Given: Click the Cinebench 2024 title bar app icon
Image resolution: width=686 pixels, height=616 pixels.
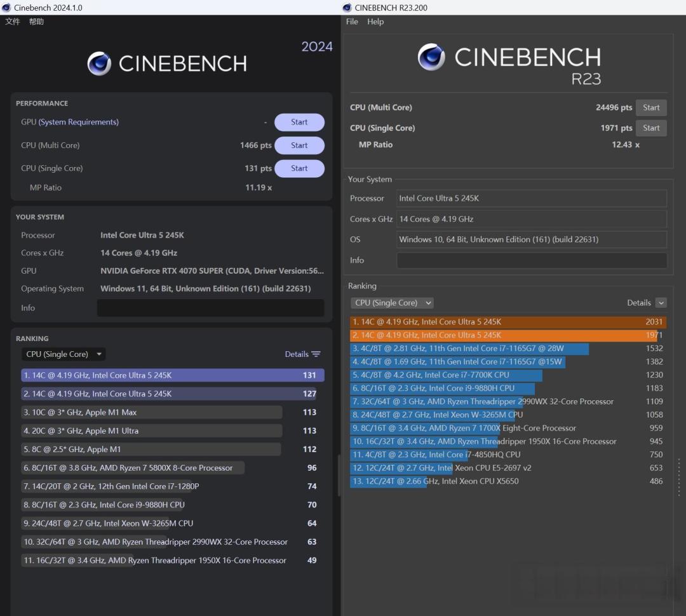Looking at the screenshot, I should tap(6, 8).
